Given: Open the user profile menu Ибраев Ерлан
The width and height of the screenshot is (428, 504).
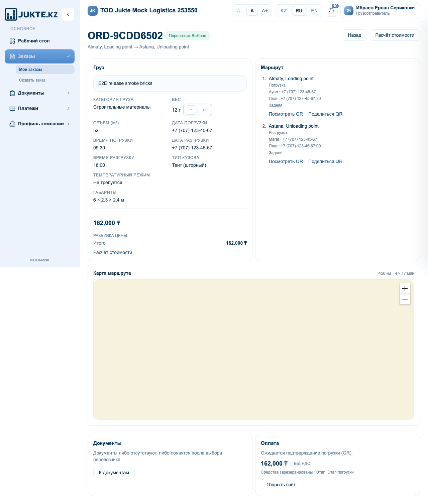Looking at the screenshot, I should [x=380, y=11].
